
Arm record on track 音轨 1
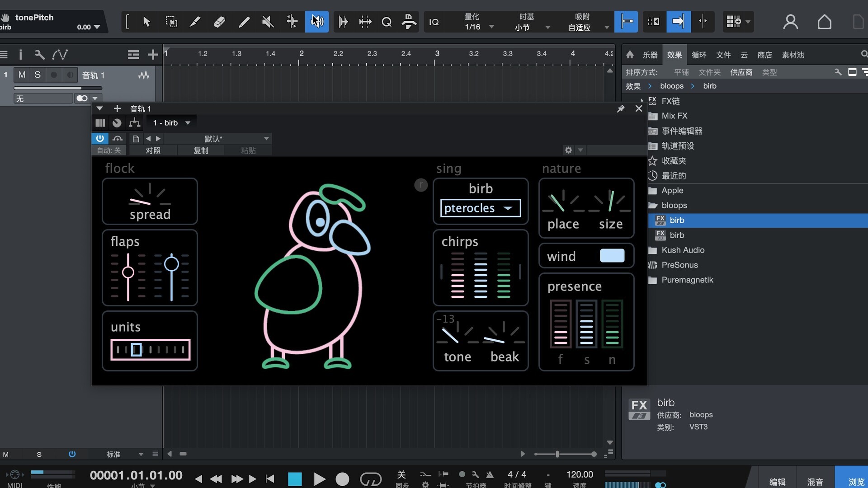54,75
